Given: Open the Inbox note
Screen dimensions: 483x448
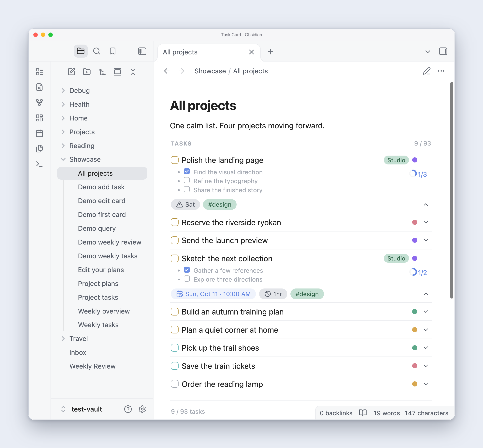Looking at the screenshot, I should coord(78,352).
